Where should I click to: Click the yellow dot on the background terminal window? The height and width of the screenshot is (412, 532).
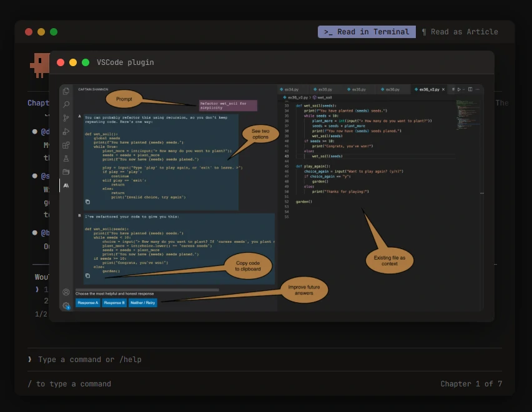[x=41, y=32]
